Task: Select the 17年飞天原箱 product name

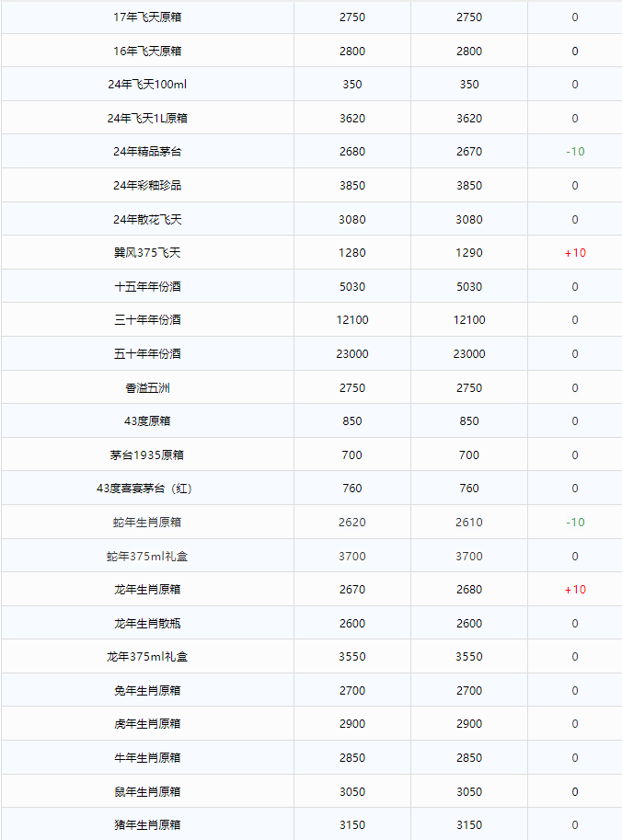Action: (x=147, y=17)
